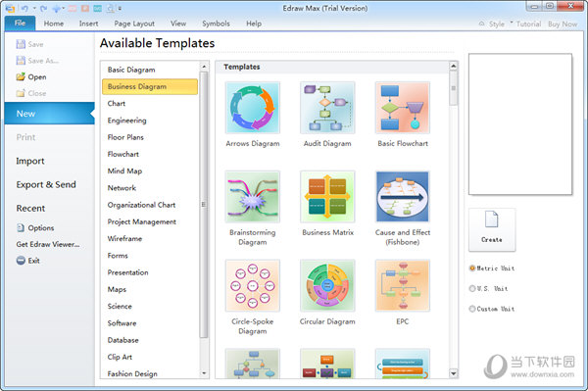Open the Customize Quick Access Toolbar dropdown
This screenshot has width=588, height=391.
click(120, 8)
